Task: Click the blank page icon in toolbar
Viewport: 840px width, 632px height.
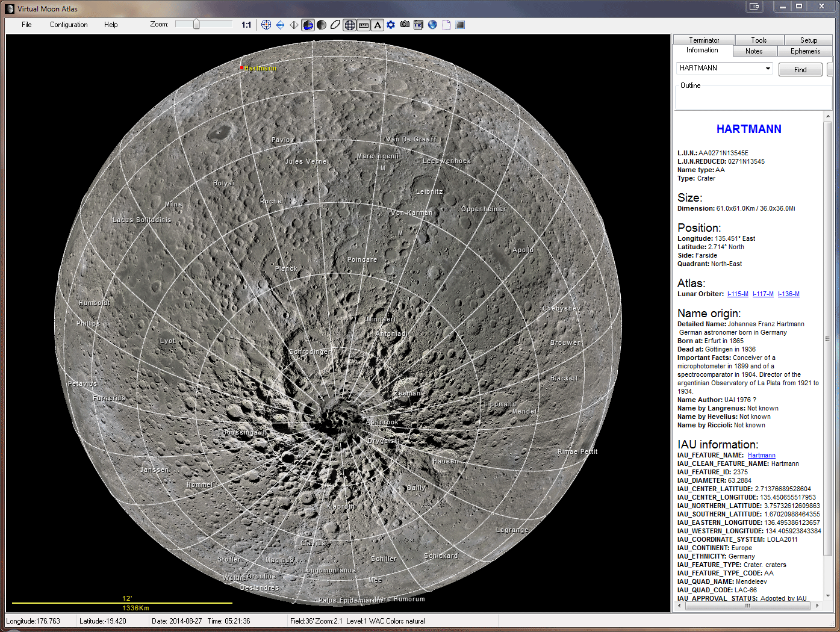Action: pyautogui.click(x=446, y=25)
